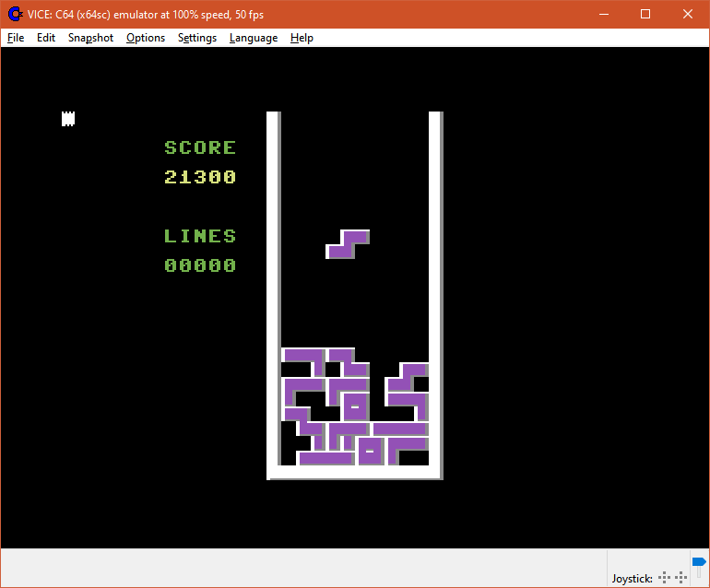This screenshot has height=588, width=710.
Task: Open the Edit menu
Action: 46,38
